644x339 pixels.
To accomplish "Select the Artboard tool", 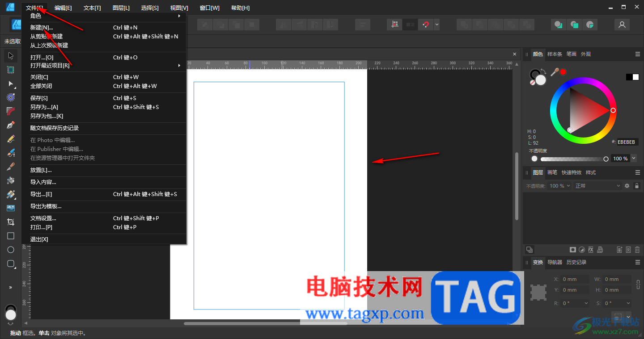I will (x=11, y=70).
